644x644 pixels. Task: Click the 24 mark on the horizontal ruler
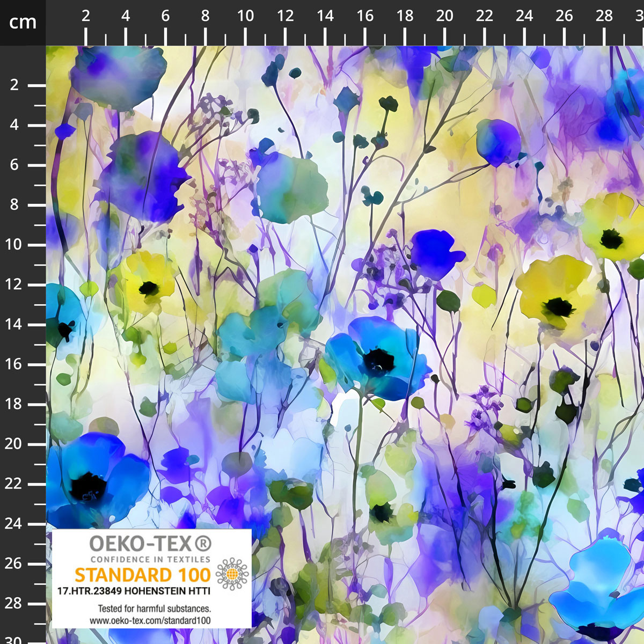point(524,16)
